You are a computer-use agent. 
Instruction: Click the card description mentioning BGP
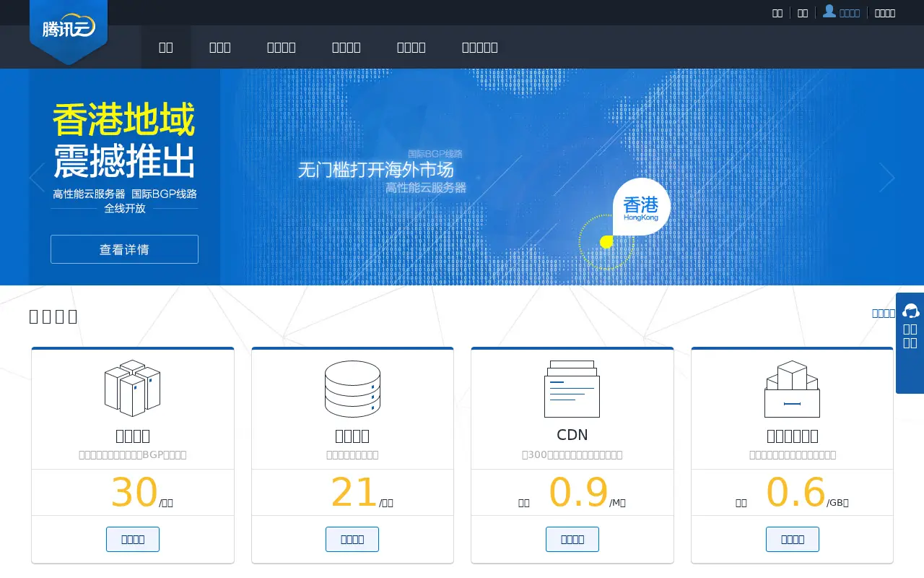(133, 455)
